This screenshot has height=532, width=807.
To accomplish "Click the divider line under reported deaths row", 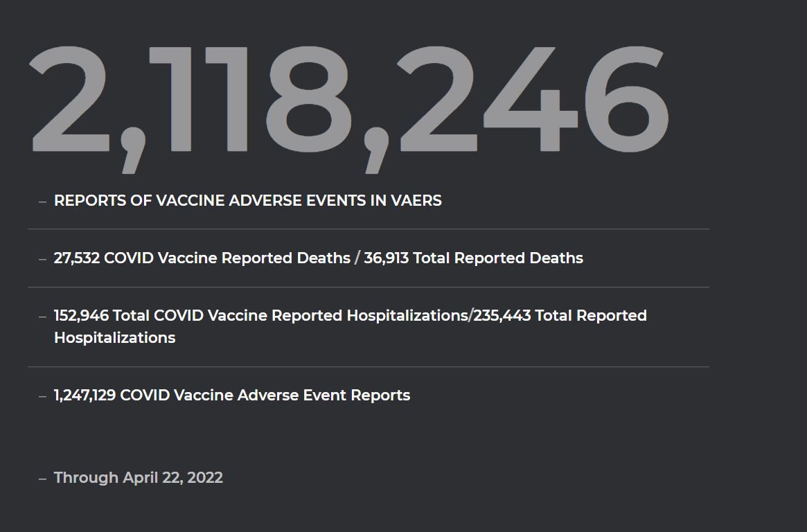I will [369, 287].
